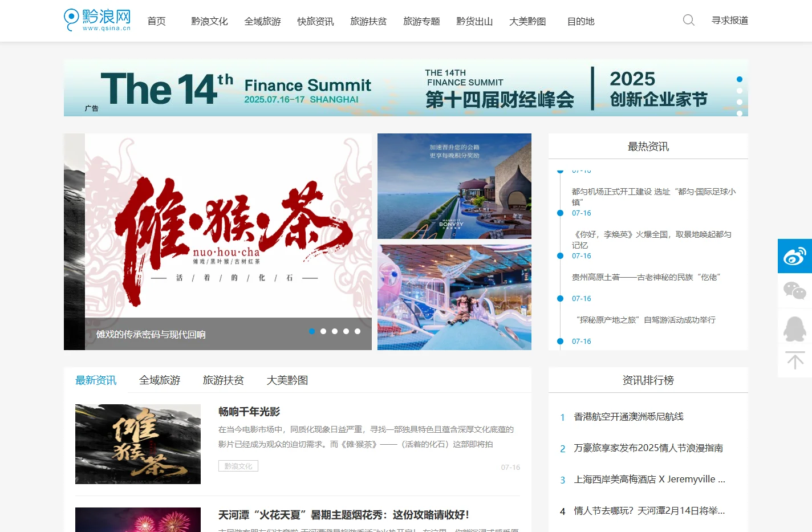Open the aquarium whale slide photo
Viewport: 812px width, 532px height.
pos(454,297)
